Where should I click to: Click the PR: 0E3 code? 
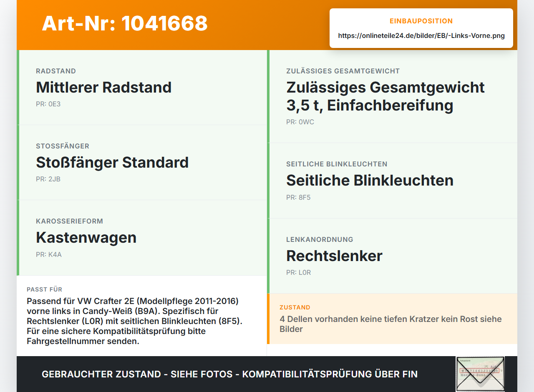(x=48, y=104)
